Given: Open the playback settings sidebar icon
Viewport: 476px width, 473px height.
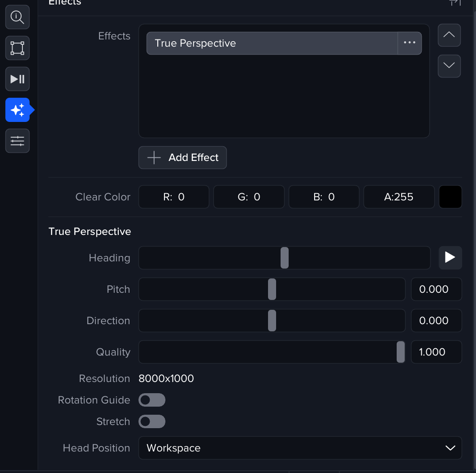Looking at the screenshot, I should [17, 79].
